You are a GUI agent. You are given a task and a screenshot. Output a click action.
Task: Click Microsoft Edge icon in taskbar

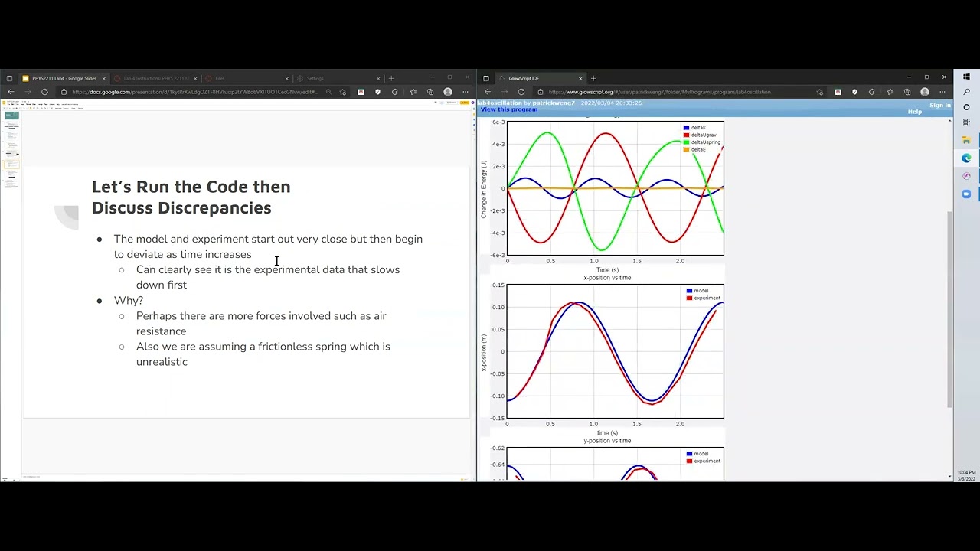coord(966,158)
